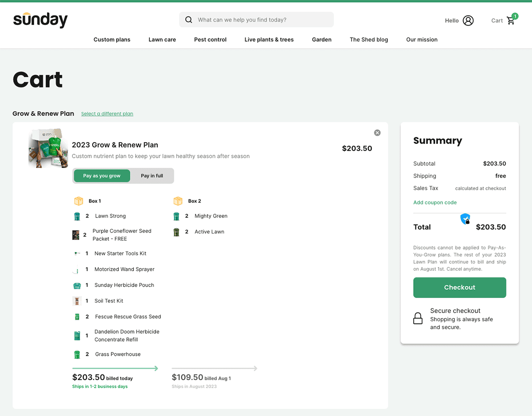
Task: Open Garden menu
Action: click(322, 39)
